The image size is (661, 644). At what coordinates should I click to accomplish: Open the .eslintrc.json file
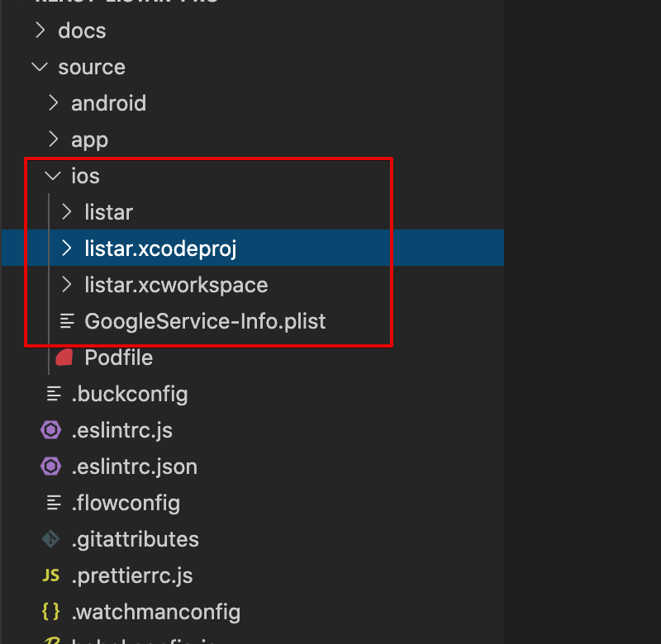135,466
